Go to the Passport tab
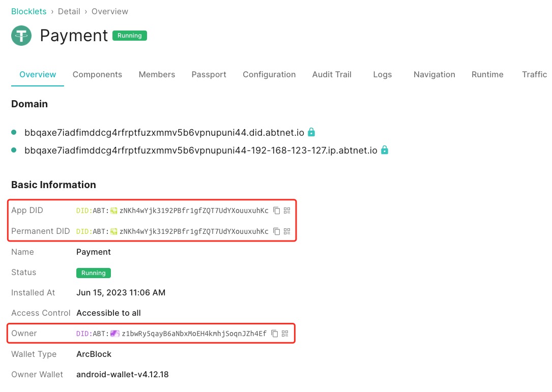Image resolution: width=552 pixels, height=392 pixels. click(x=209, y=74)
